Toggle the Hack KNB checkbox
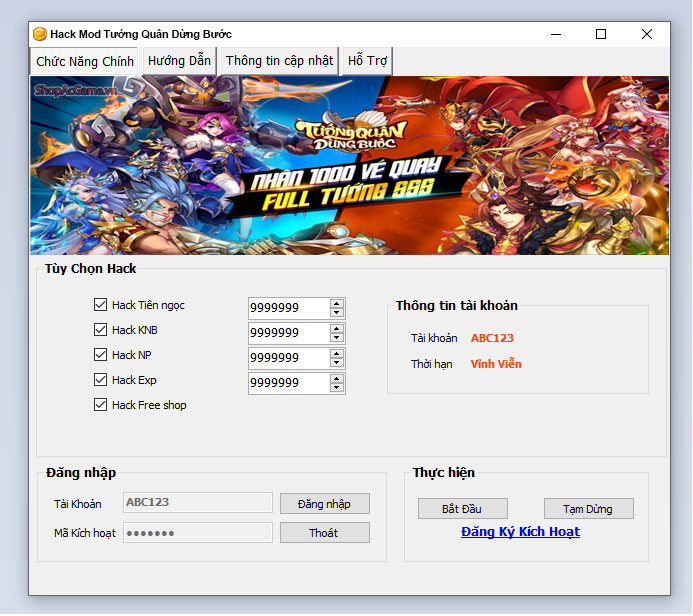Screen dimensions: 693x616 click(x=100, y=330)
